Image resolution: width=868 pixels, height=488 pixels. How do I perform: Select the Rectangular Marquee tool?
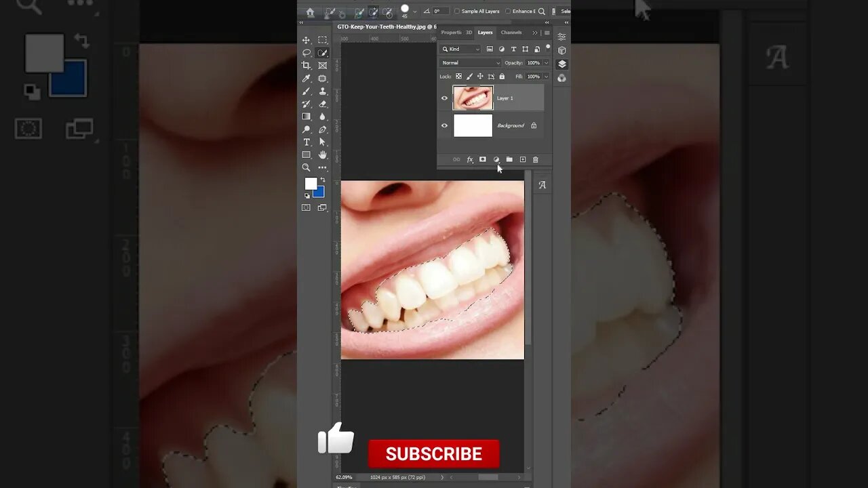pos(323,40)
